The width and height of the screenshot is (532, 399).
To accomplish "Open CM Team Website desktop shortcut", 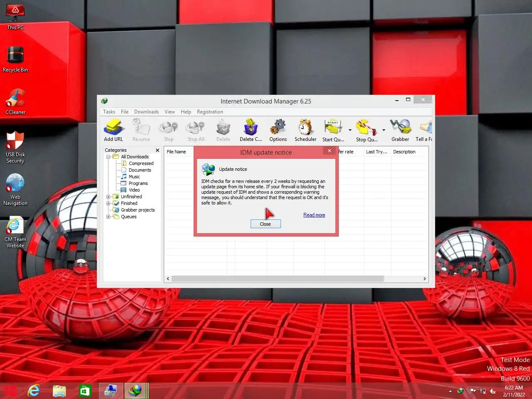I will coord(15,232).
